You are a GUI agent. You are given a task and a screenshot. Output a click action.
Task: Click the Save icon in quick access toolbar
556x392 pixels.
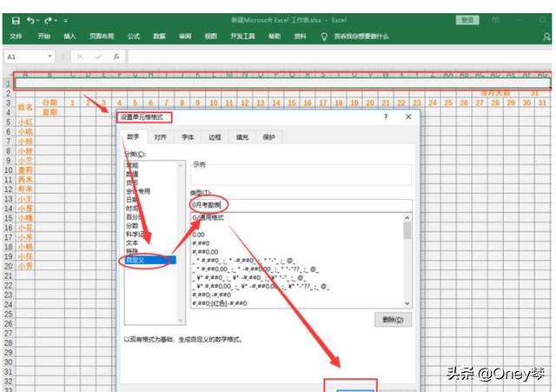pyautogui.click(x=16, y=19)
